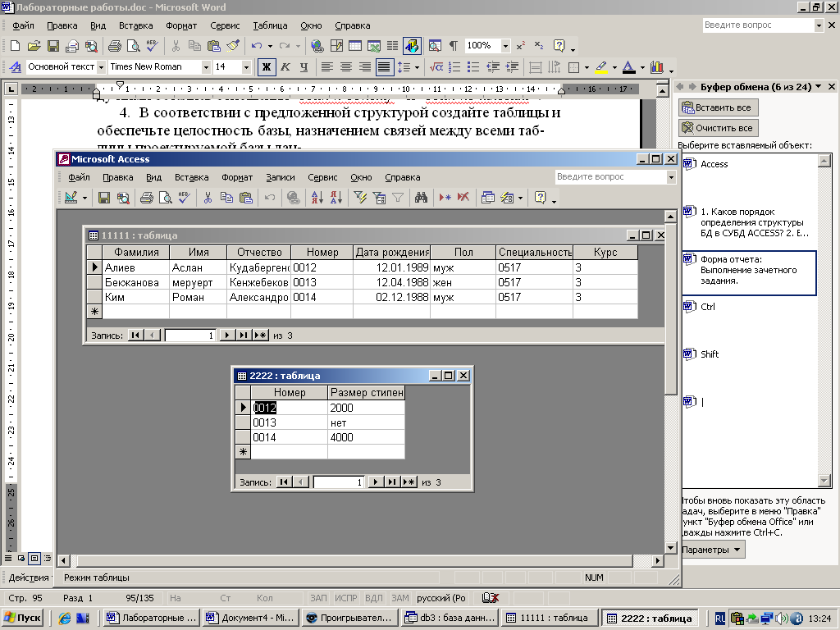840x630 pixels.
Task: Click the font color A swatch
Action: [x=629, y=67]
